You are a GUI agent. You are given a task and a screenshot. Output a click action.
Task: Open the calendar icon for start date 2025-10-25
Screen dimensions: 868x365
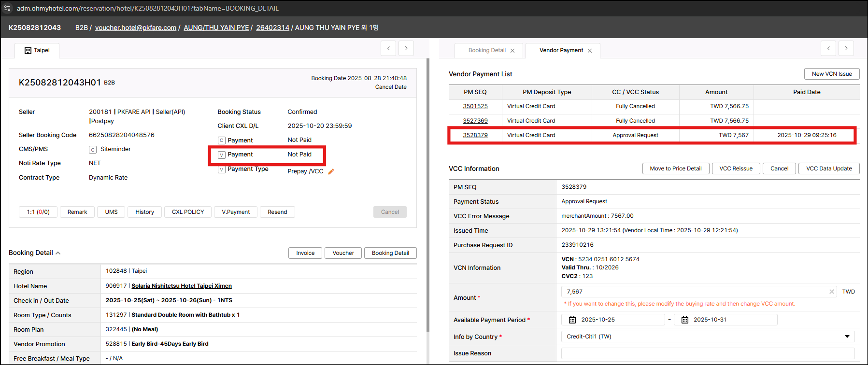[572, 320]
